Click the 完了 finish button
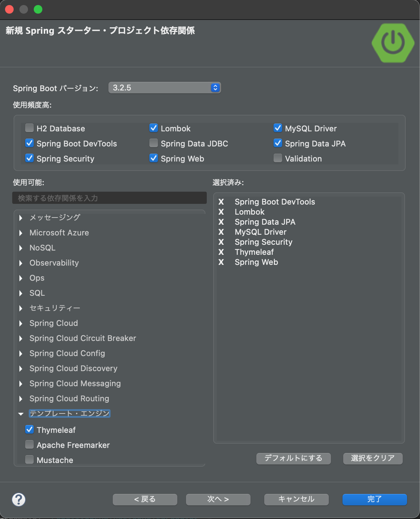 [x=374, y=499]
